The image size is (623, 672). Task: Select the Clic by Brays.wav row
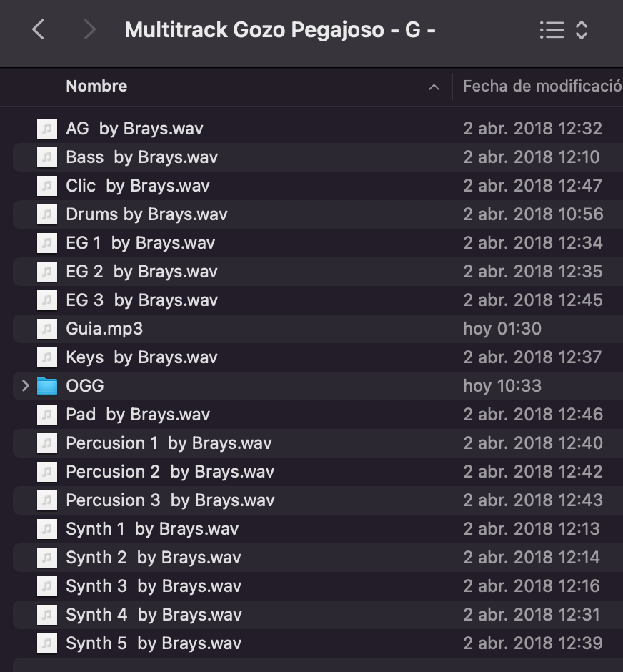point(318,186)
